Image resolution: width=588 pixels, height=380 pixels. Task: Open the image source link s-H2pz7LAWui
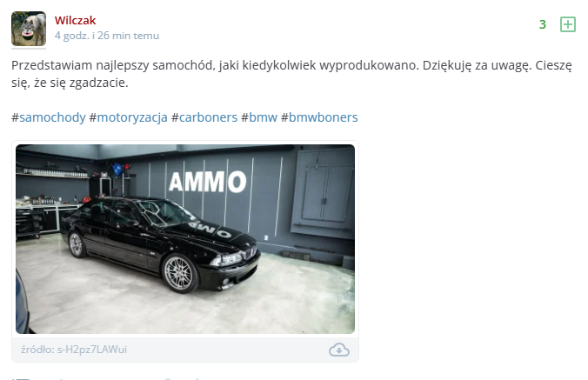pos(74,350)
